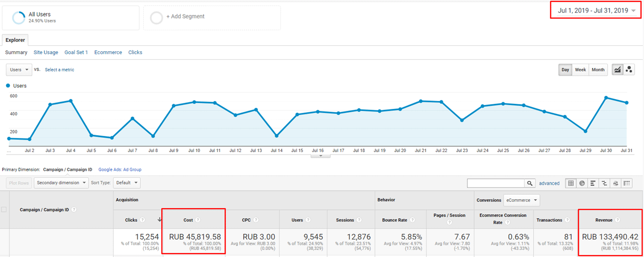Select the performance bar view icon
Viewport: 644px width, 257px height.
tap(593, 183)
